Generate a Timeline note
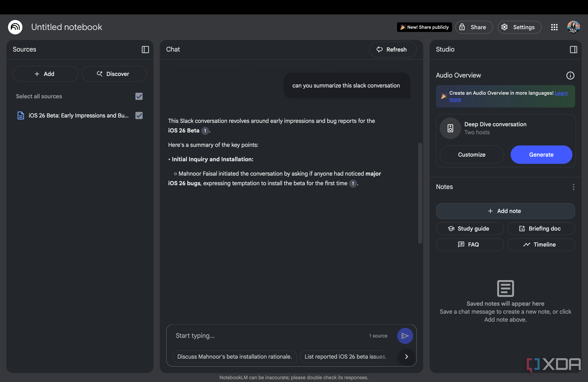This screenshot has height=382, width=588. coord(541,245)
